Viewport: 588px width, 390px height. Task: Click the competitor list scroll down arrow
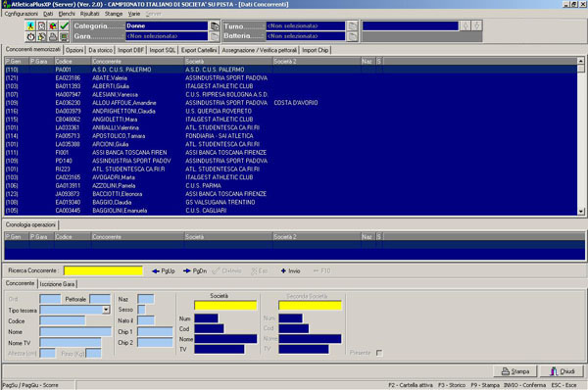581,212
